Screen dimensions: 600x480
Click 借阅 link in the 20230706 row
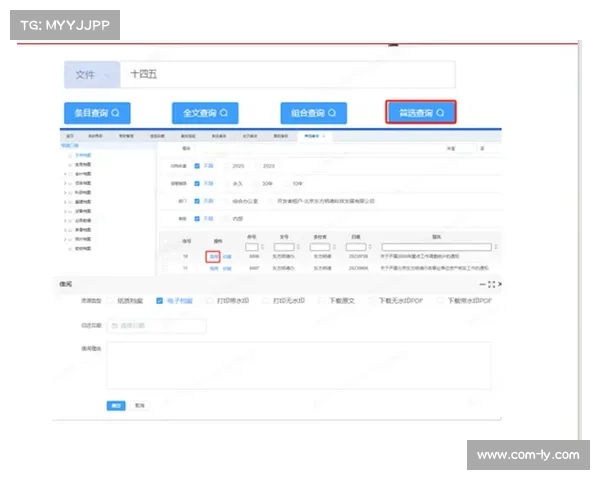pos(213,256)
